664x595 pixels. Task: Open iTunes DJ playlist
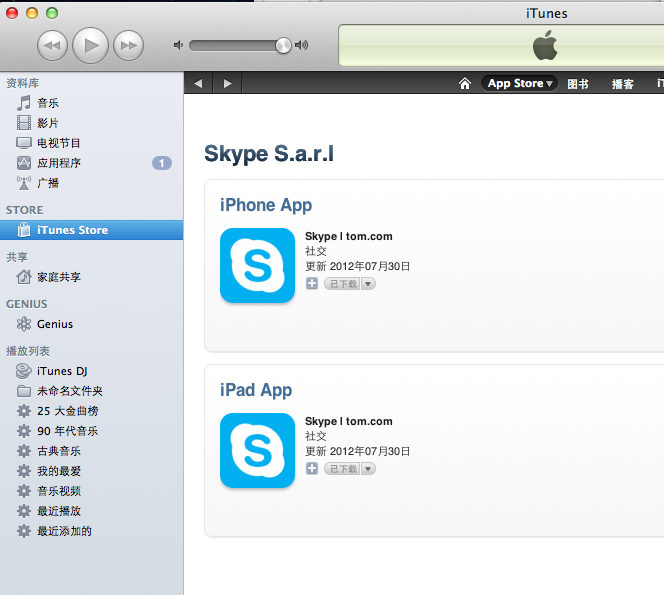point(91,371)
